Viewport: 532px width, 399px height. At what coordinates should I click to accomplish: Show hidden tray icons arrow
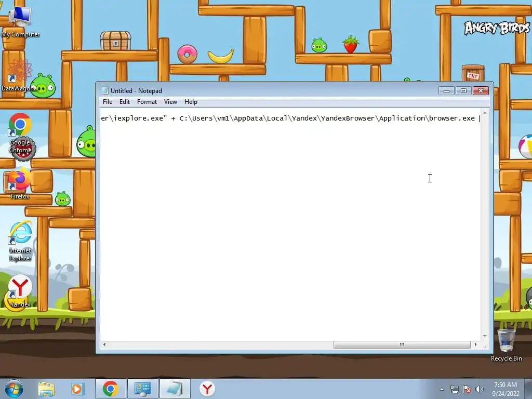[442, 389]
